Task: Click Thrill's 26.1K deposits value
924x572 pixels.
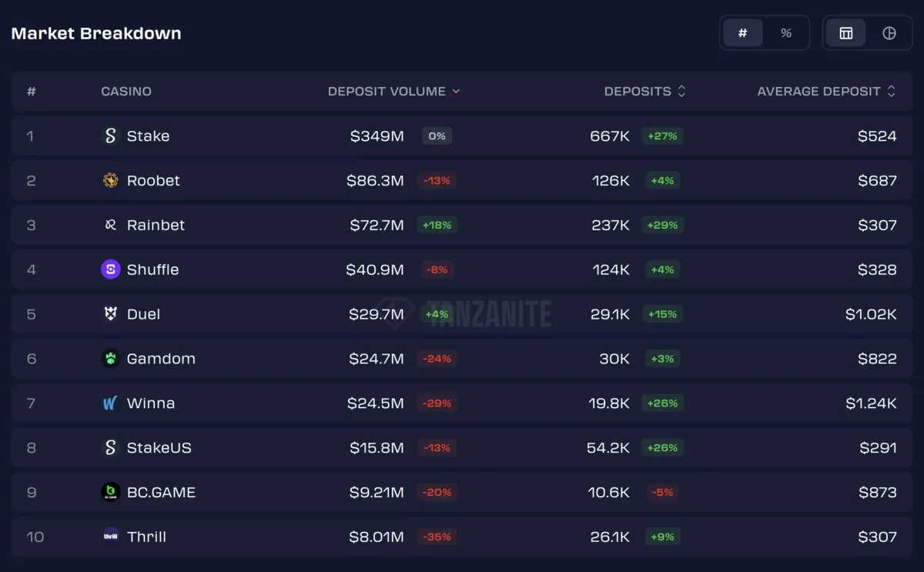Action: pos(610,537)
